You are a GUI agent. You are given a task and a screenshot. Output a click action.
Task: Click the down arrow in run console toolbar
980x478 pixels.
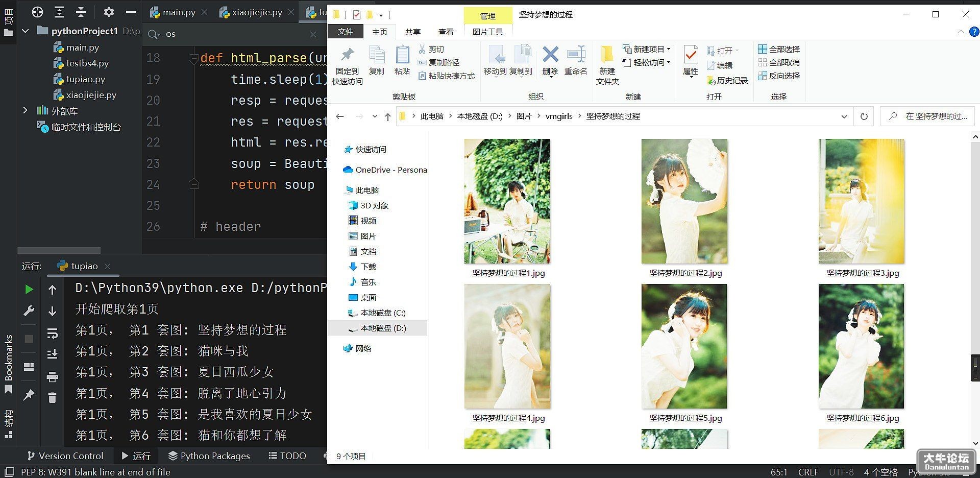pyautogui.click(x=52, y=311)
